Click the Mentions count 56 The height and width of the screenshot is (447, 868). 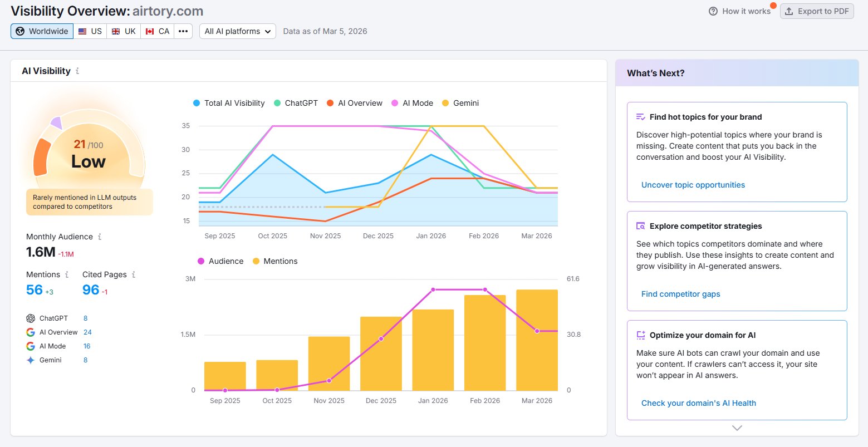coord(35,290)
